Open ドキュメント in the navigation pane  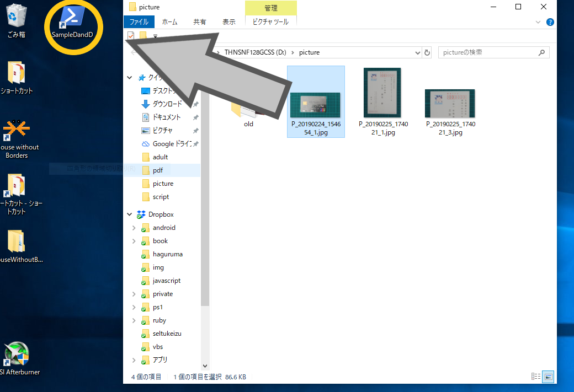point(167,117)
